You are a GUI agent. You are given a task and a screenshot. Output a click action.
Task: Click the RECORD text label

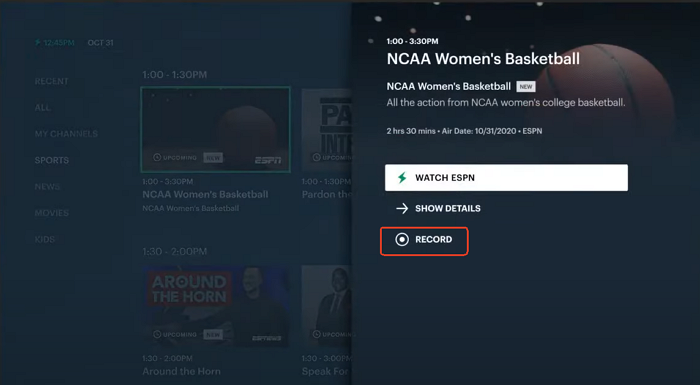[433, 239]
